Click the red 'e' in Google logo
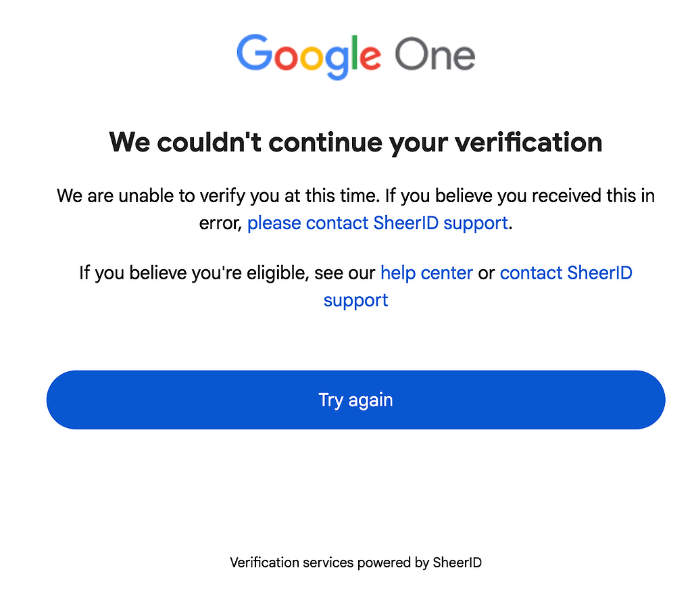Viewport: 692px width, 616px height. pyautogui.click(x=370, y=58)
